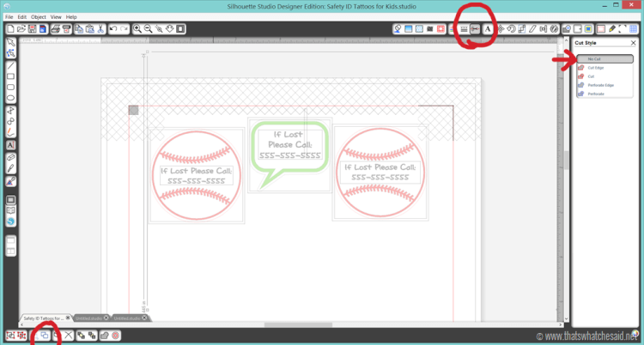
Task: Choose the Select arrow tool
Action: [11, 42]
